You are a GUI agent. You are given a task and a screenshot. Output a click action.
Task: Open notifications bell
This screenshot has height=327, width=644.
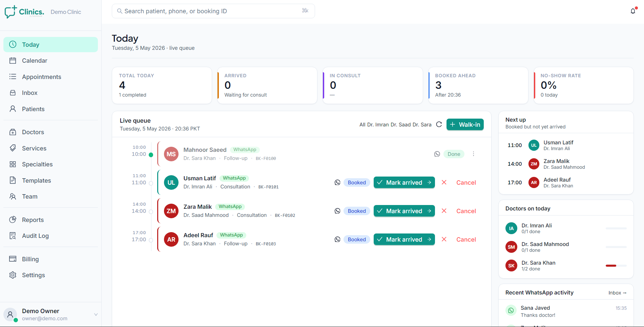tap(633, 11)
